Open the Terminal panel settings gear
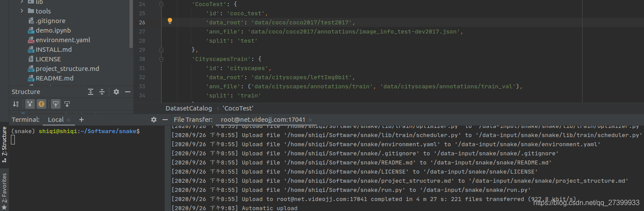The height and width of the screenshot is (211, 644). 154,120
